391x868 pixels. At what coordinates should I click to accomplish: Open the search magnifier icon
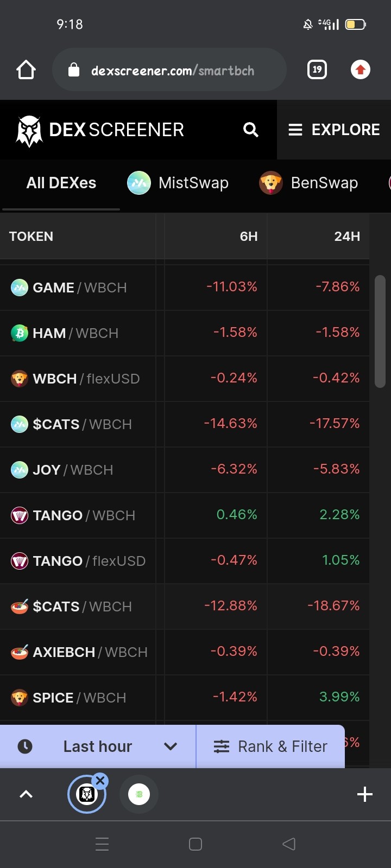[x=250, y=130]
